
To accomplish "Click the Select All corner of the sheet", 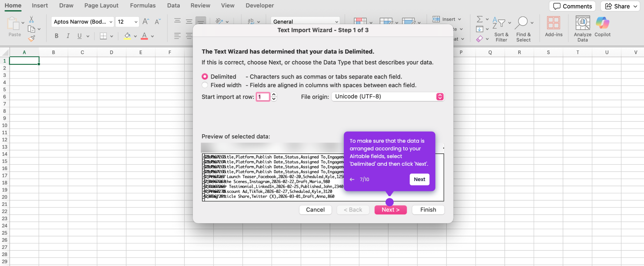I will 5,52.
